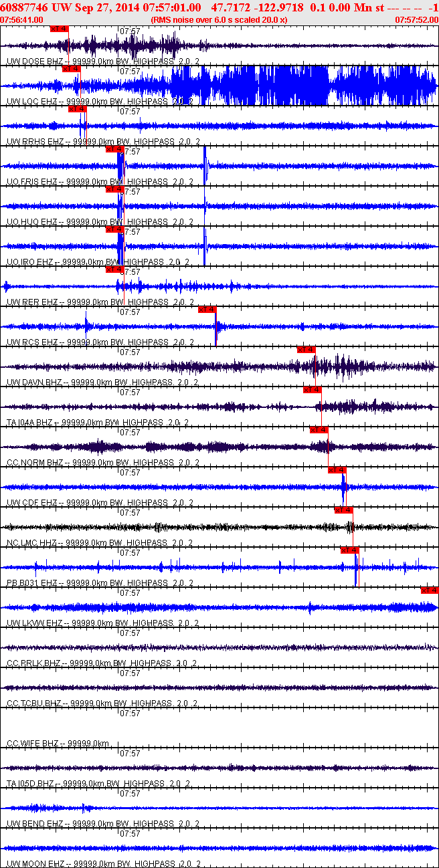Click the red pick marker above the UW RRHS trace
Viewport: 439px width, 868px height.
78,109
